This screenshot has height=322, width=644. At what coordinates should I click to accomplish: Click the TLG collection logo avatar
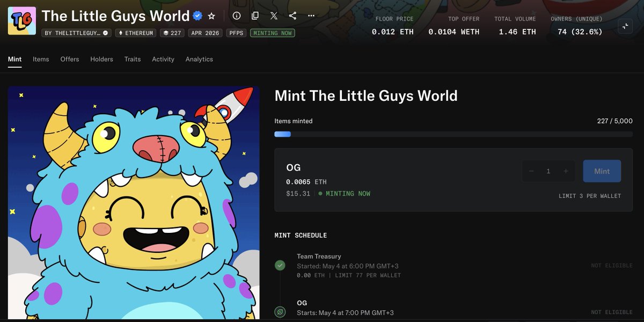(22, 21)
